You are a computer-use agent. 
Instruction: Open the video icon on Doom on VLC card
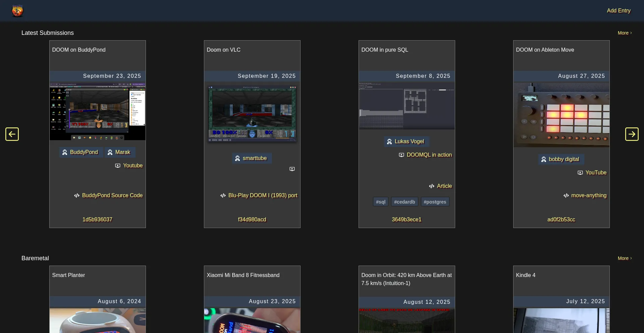(292, 169)
